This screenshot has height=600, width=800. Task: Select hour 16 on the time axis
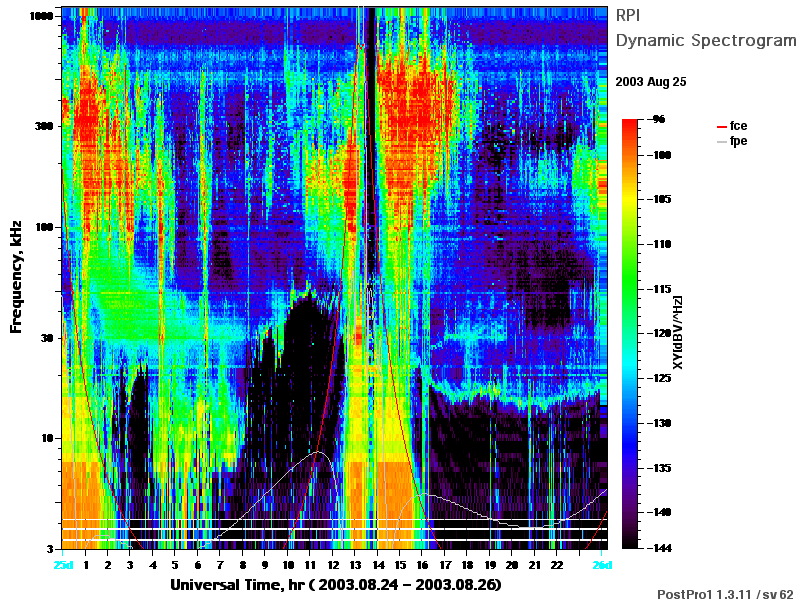(x=422, y=565)
